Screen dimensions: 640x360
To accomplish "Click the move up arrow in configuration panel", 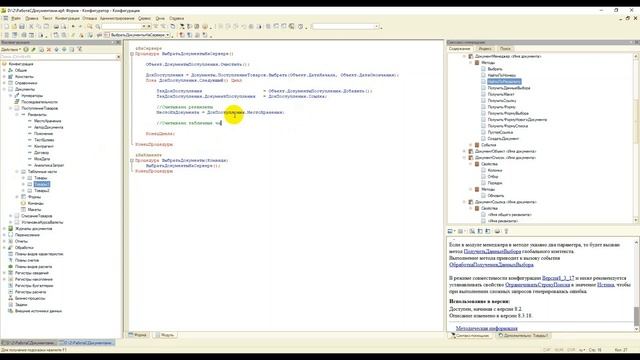I will 56,49.
